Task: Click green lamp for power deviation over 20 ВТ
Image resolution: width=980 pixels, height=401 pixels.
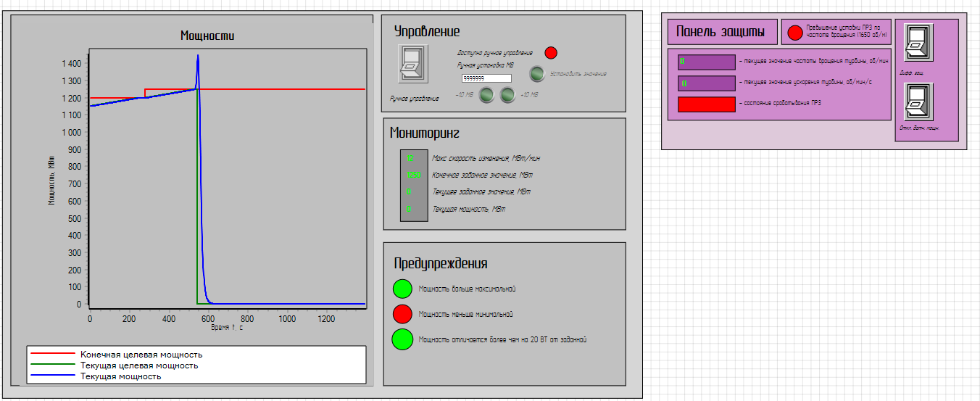Action: pos(402,339)
